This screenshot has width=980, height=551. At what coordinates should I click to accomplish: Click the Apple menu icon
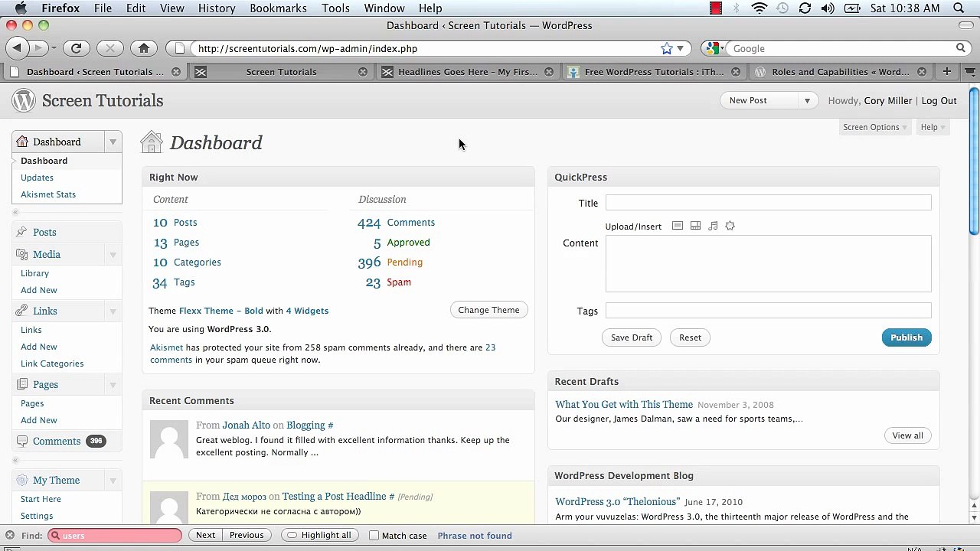tap(21, 8)
